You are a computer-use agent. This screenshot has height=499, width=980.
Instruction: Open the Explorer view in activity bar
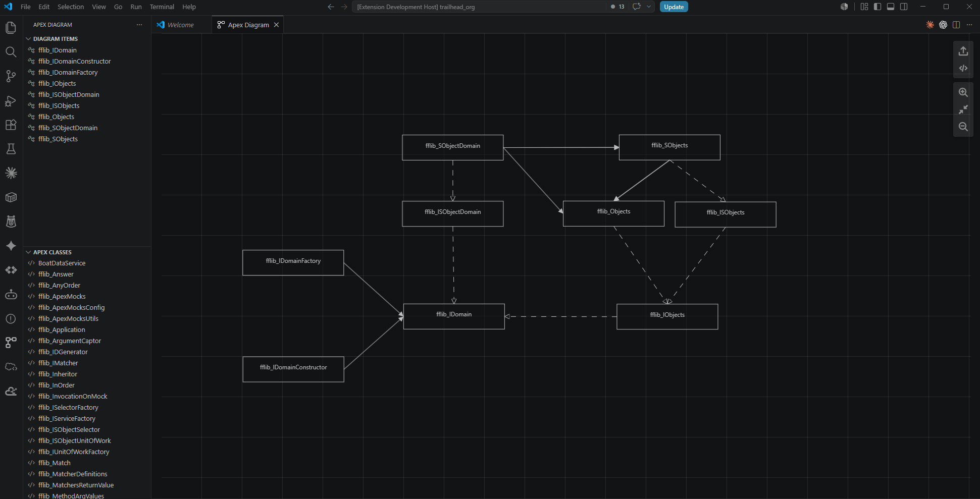11,27
